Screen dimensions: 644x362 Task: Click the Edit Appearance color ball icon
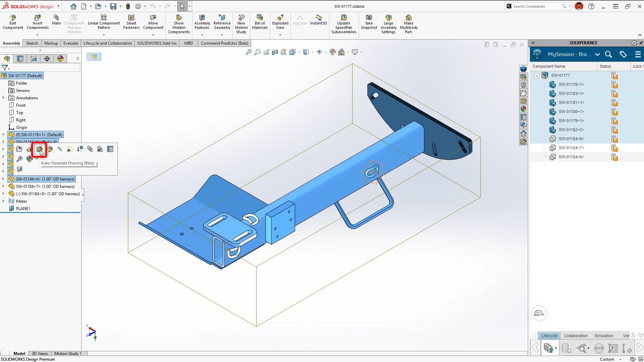(30, 159)
